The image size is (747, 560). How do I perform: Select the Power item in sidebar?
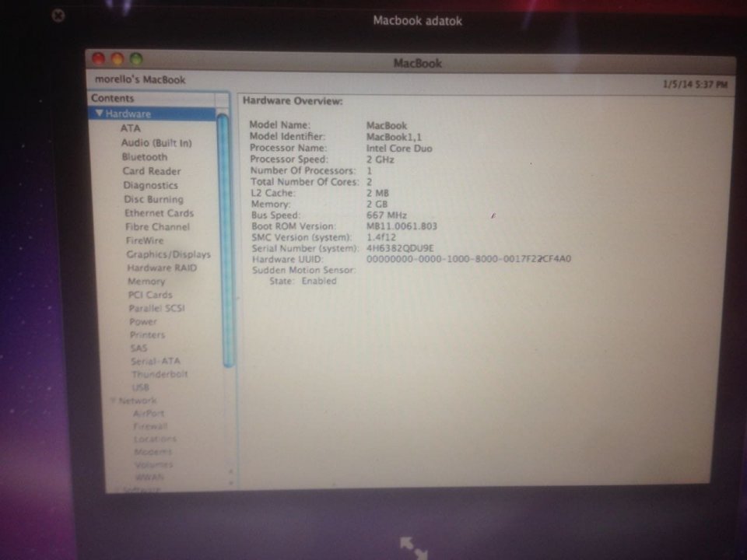[143, 321]
